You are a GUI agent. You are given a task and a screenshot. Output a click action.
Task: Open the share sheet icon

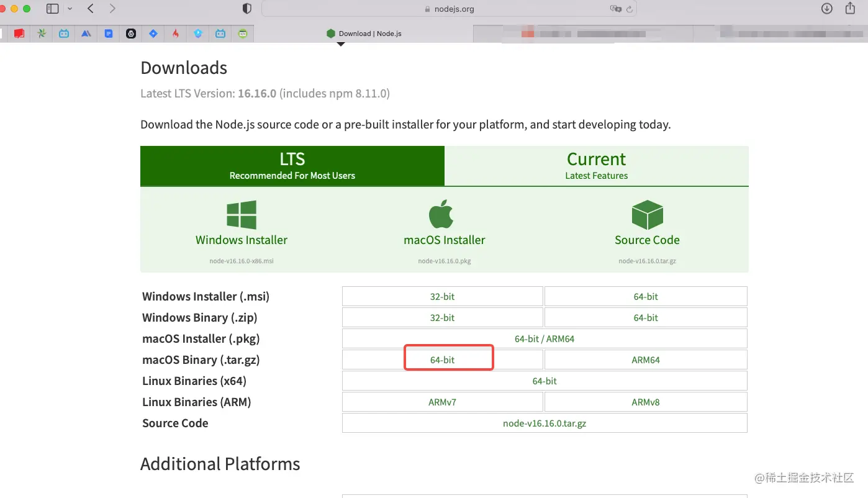(851, 8)
